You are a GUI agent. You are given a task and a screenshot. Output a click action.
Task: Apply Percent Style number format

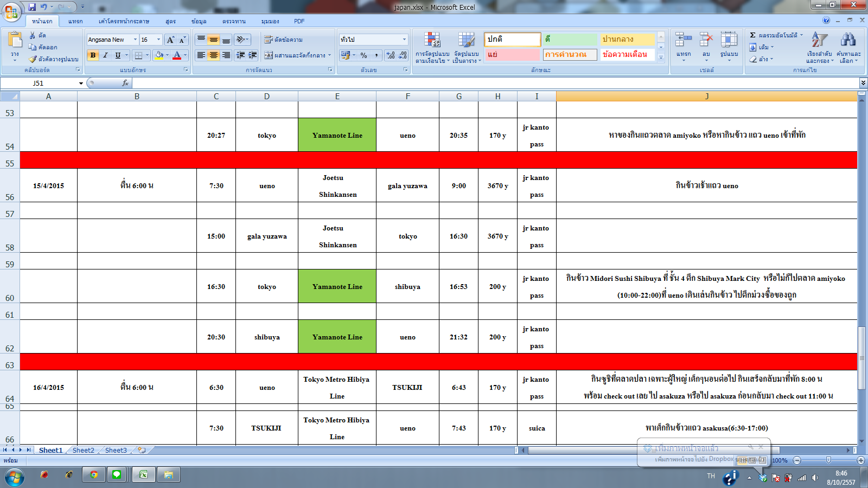click(x=363, y=55)
